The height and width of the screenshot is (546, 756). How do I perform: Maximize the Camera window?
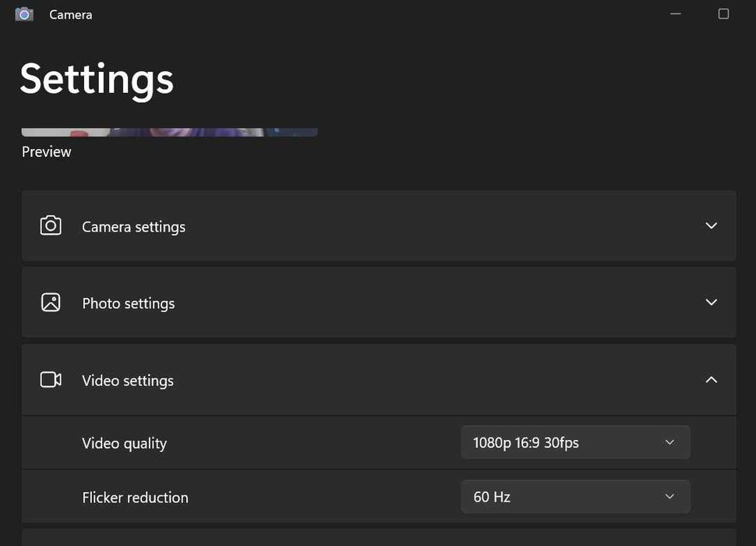(x=723, y=14)
